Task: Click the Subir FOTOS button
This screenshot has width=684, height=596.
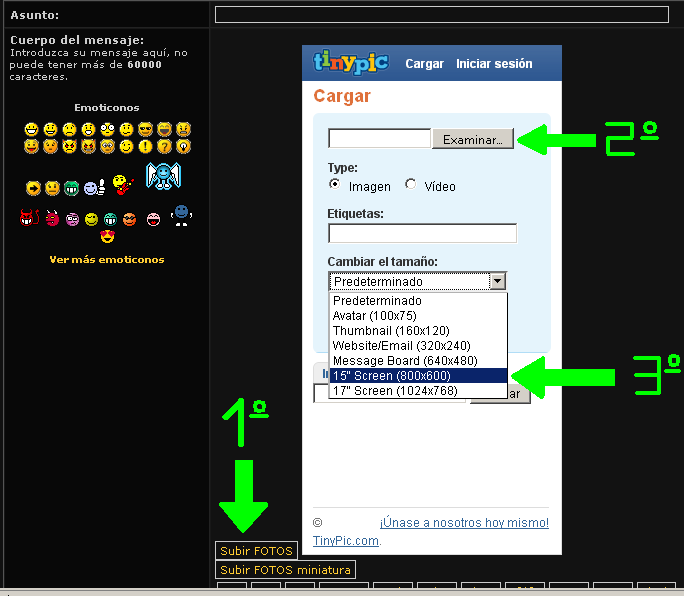Action: tap(256, 551)
